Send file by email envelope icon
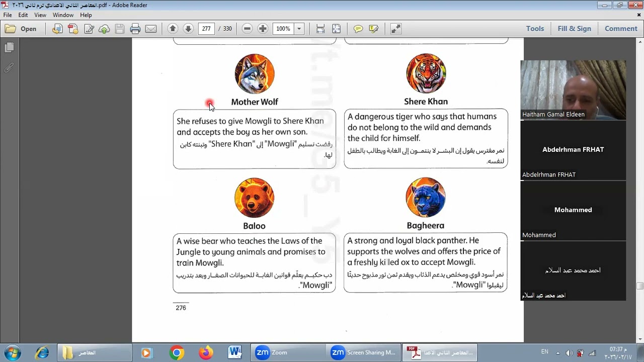Viewport: 644px width, 362px height. tap(151, 29)
